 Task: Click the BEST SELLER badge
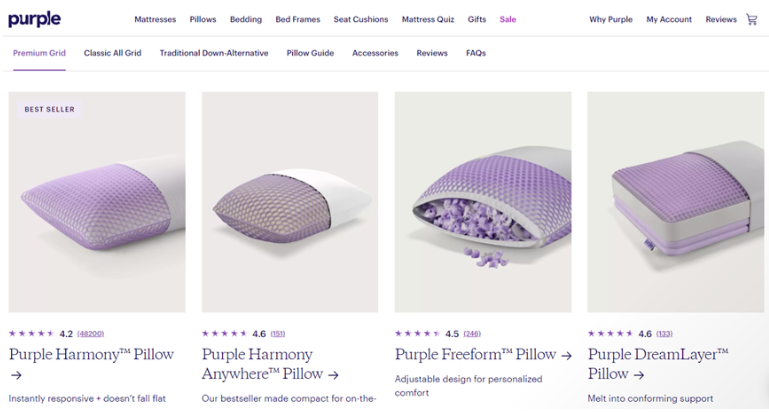(49, 109)
